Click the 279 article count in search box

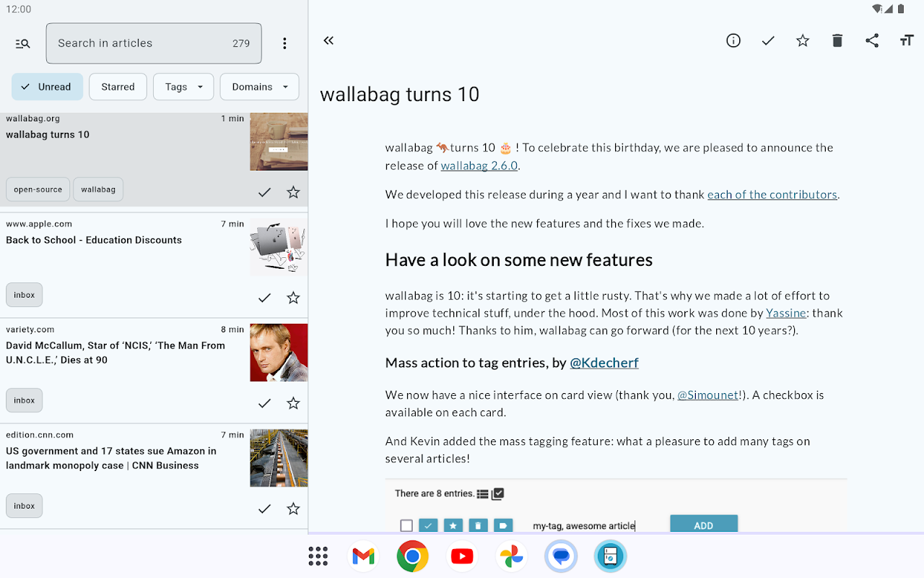(x=241, y=43)
